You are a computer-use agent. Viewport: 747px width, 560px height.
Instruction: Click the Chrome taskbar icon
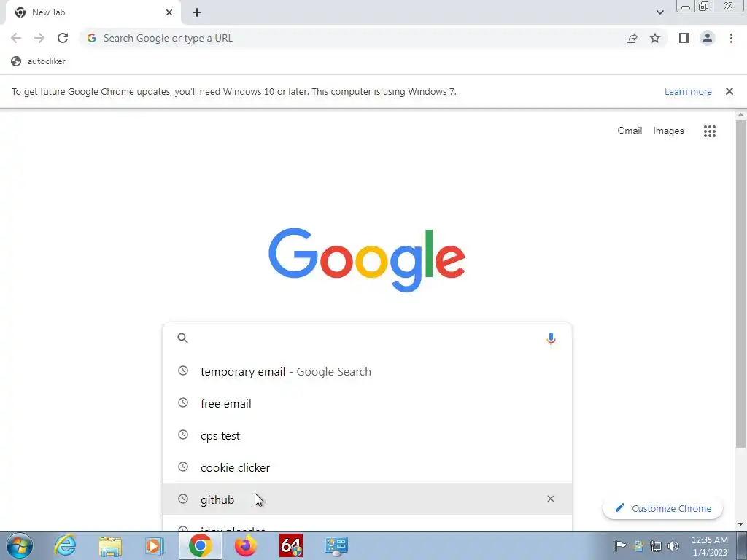tap(200, 545)
